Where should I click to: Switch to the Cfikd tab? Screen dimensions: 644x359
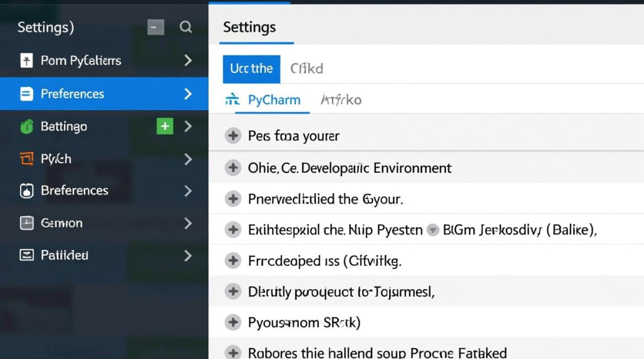pyautogui.click(x=307, y=68)
